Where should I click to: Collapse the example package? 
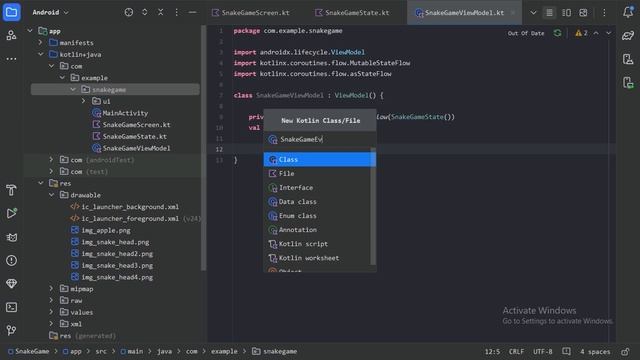62,78
